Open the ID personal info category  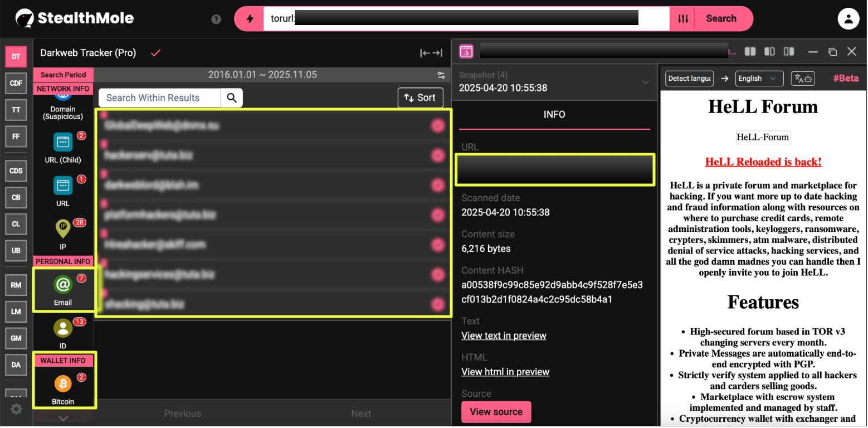pos(63,329)
